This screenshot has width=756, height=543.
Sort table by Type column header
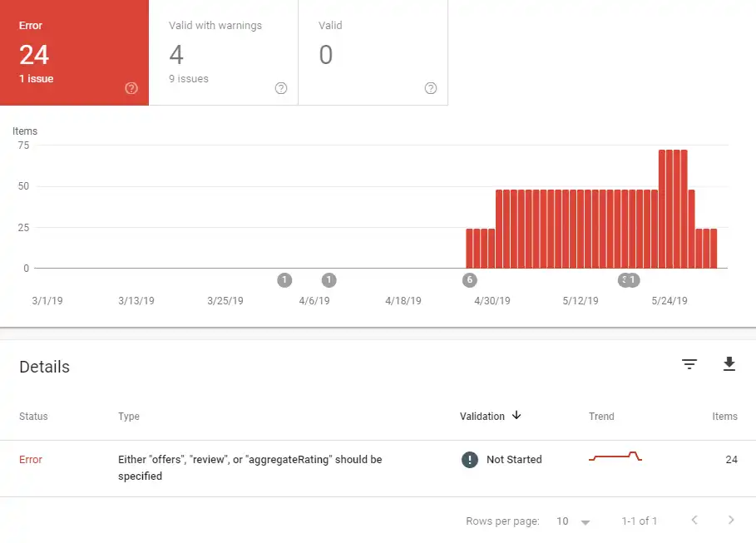tap(129, 416)
